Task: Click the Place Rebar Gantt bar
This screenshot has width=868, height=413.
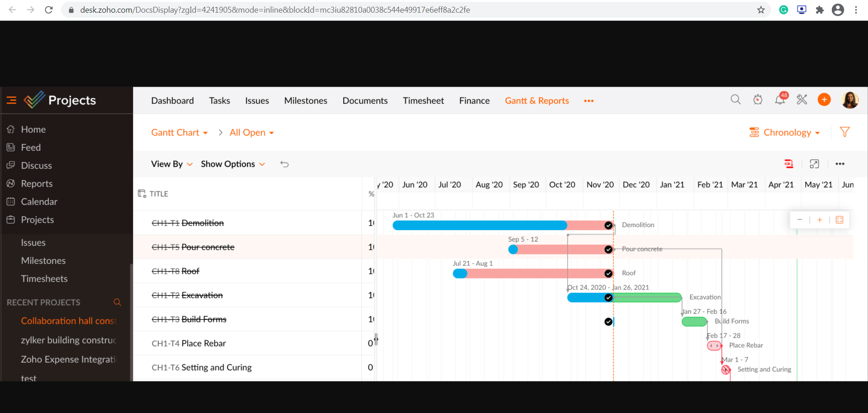Action: pyautogui.click(x=714, y=346)
